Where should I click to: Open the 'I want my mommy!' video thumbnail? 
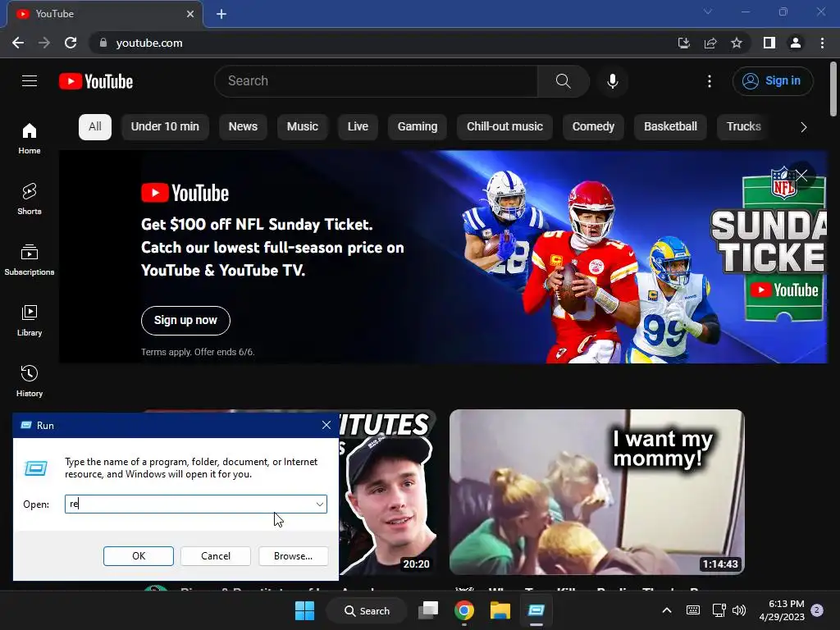[597, 492]
